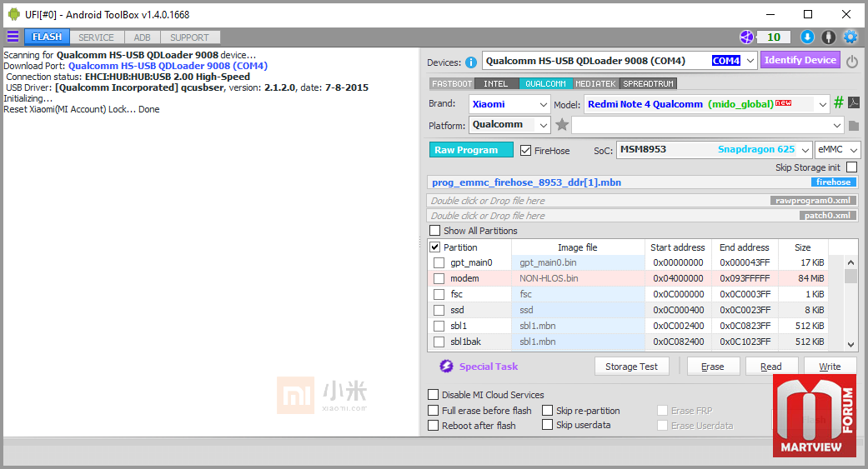
Task: Enable Skip Storage init checkbox
Action: coord(852,167)
